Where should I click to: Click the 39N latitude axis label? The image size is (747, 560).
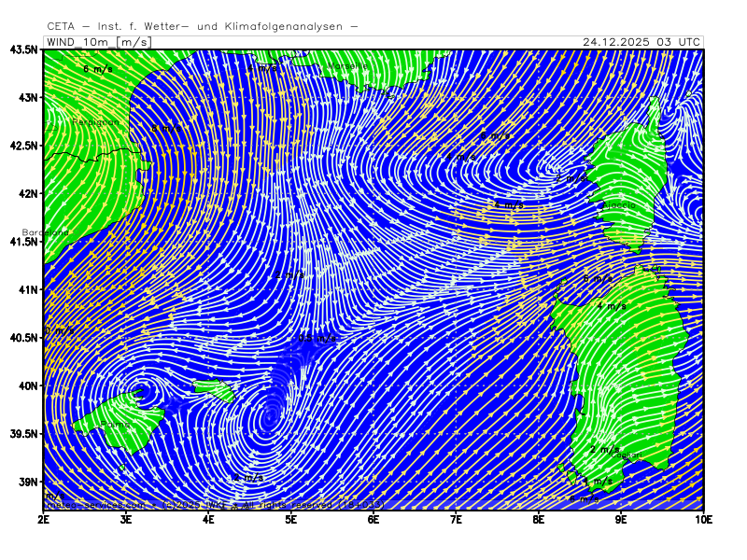point(27,482)
